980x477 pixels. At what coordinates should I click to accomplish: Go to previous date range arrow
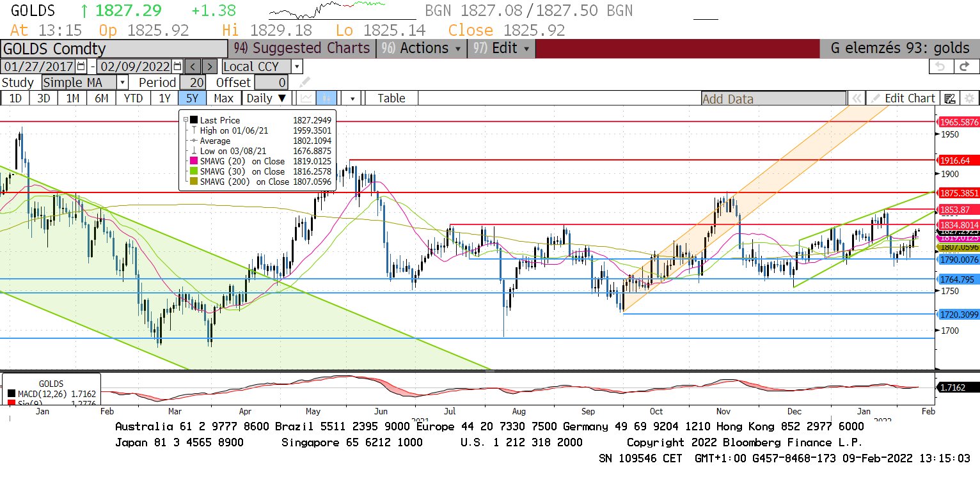[x=194, y=66]
